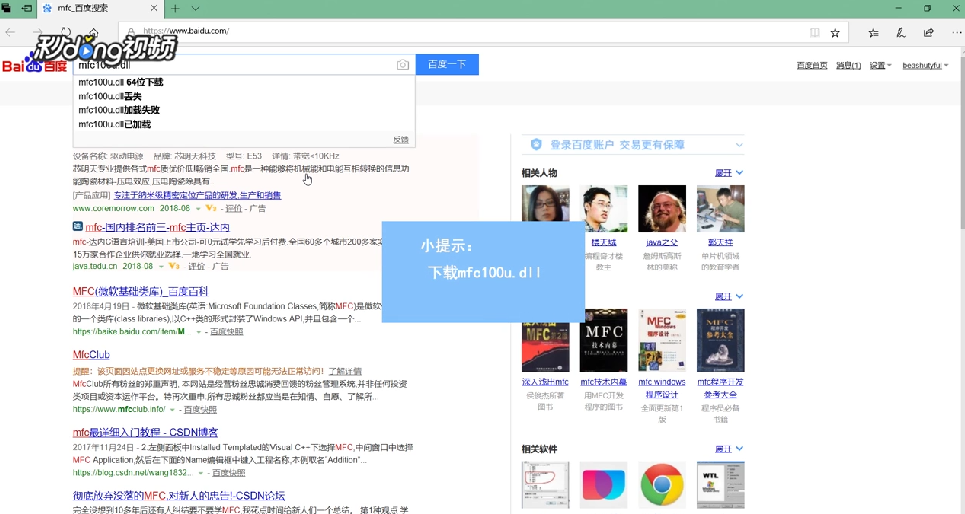965x514 pixels.
Task: Open a new browser tab
Action: (x=175, y=9)
